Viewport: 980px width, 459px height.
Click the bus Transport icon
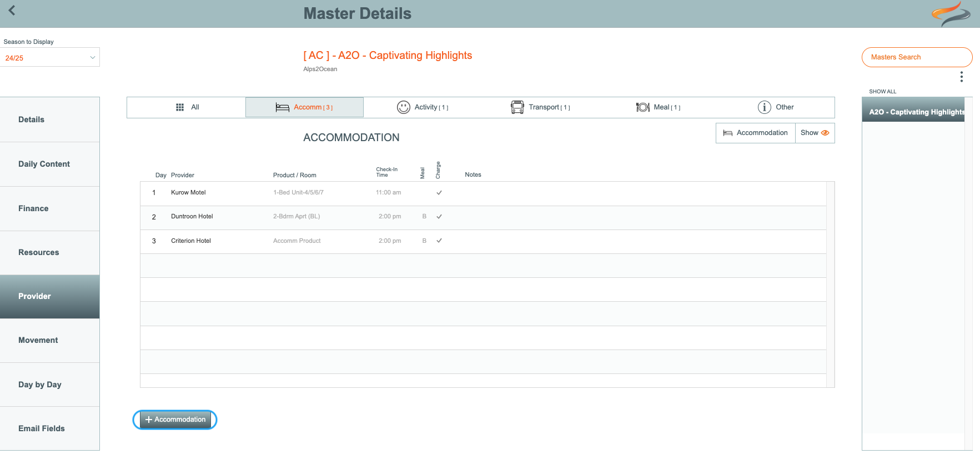pyautogui.click(x=517, y=107)
